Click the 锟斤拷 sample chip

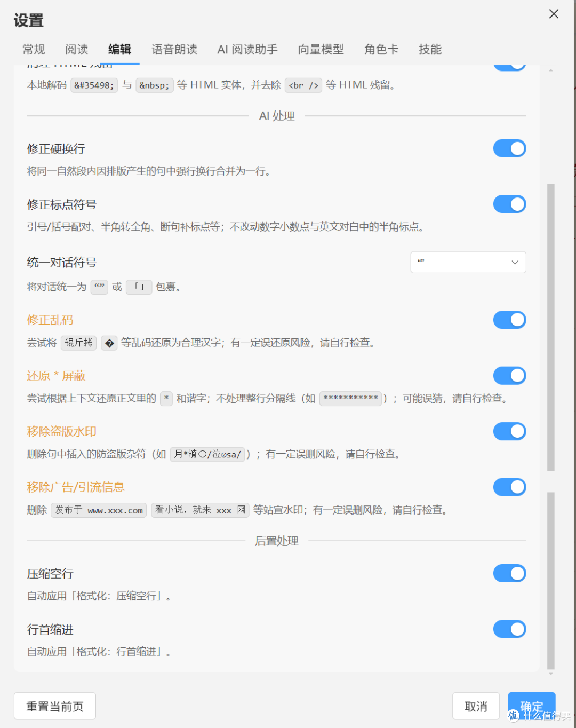[x=79, y=343]
